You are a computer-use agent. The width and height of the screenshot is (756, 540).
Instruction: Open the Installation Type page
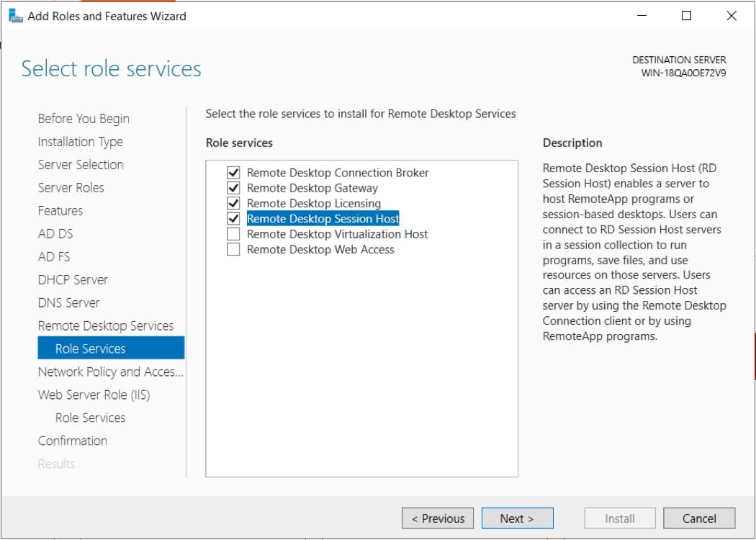tap(80, 142)
